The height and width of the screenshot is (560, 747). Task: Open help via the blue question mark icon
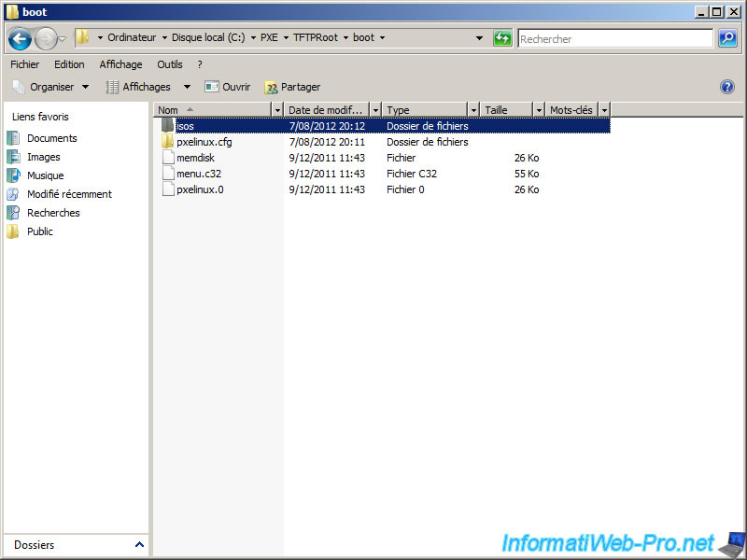point(727,86)
